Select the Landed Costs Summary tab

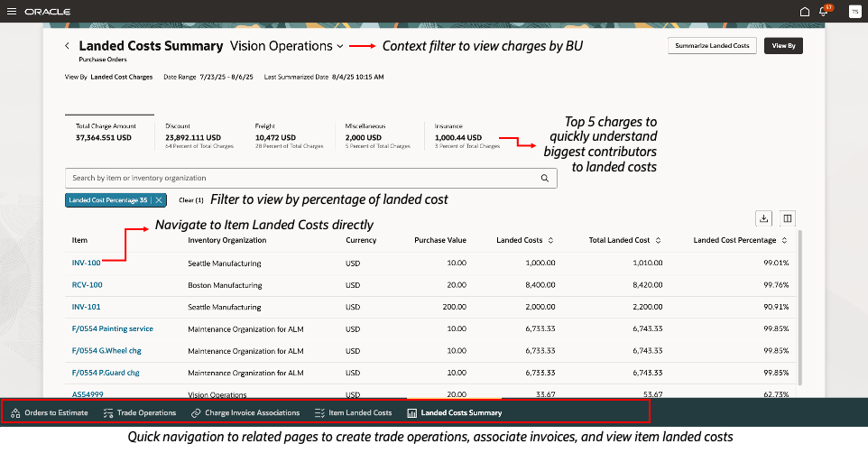pyautogui.click(x=455, y=412)
